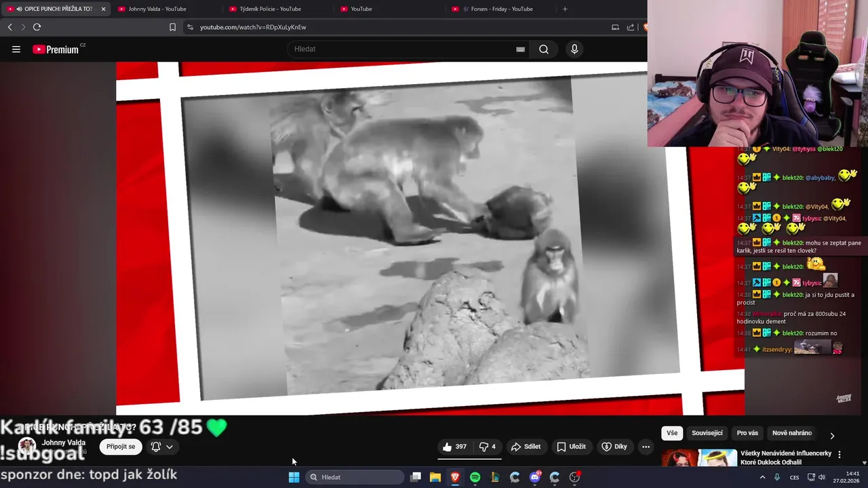Click the share icon in address bar

631,27
